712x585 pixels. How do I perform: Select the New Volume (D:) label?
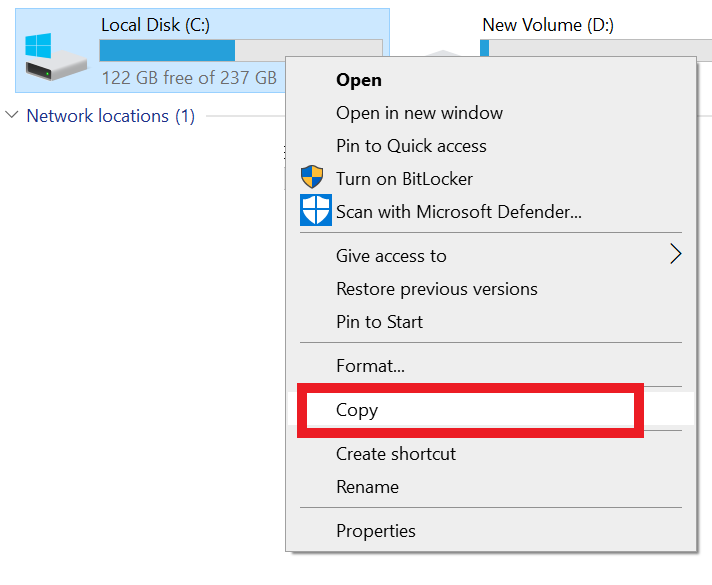click(547, 25)
